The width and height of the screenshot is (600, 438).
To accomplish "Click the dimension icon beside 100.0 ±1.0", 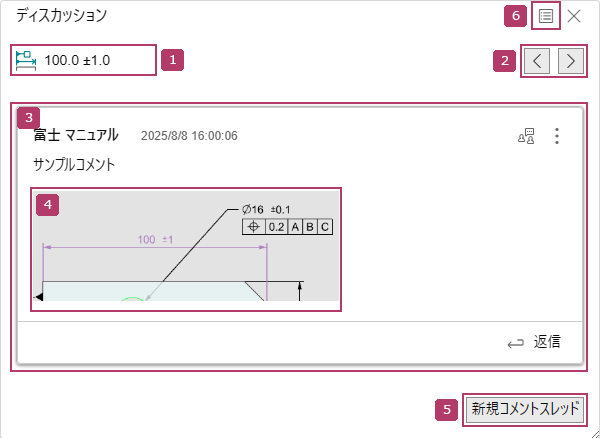I will (x=26, y=60).
